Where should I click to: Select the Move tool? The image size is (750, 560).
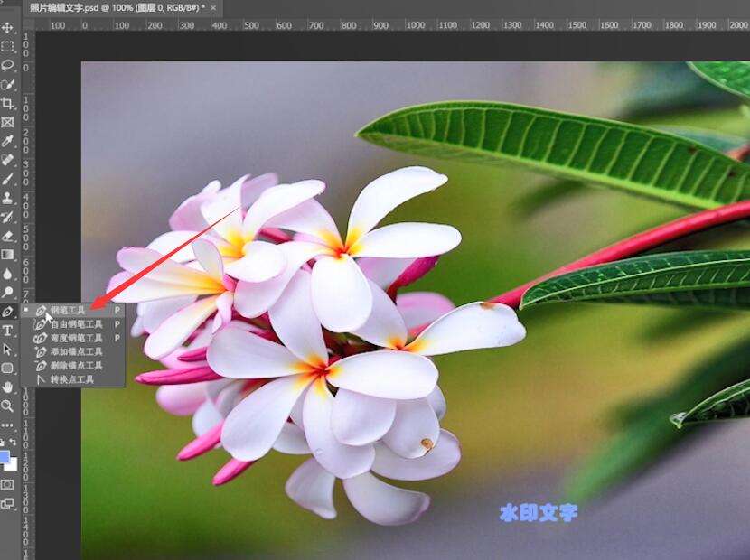click(7, 27)
